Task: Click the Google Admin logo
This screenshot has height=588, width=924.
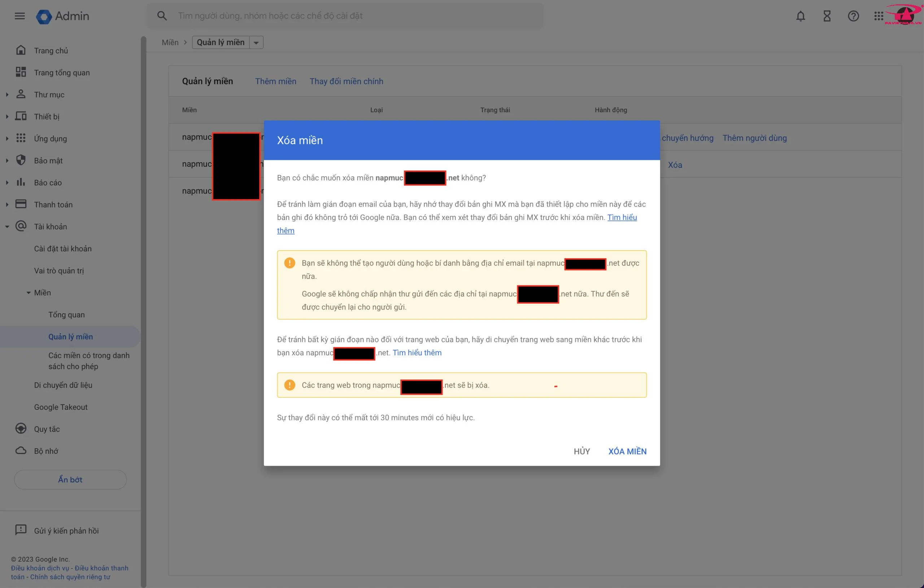Action: pos(62,16)
